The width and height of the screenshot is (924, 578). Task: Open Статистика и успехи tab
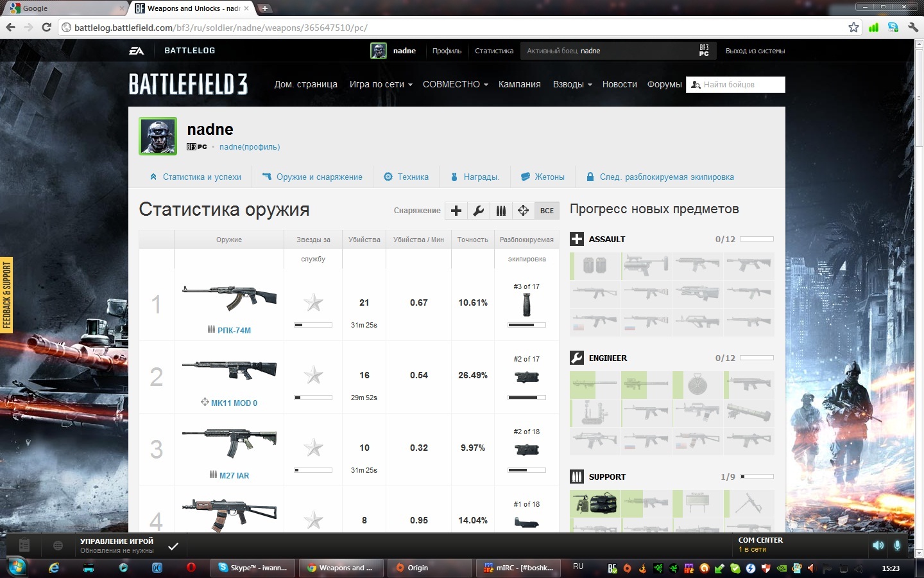click(x=196, y=177)
